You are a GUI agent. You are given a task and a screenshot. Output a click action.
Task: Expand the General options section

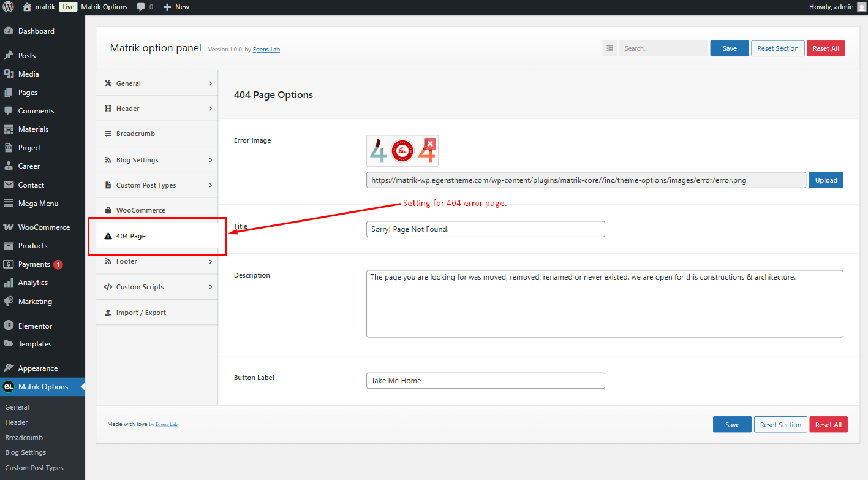coord(157,83)
